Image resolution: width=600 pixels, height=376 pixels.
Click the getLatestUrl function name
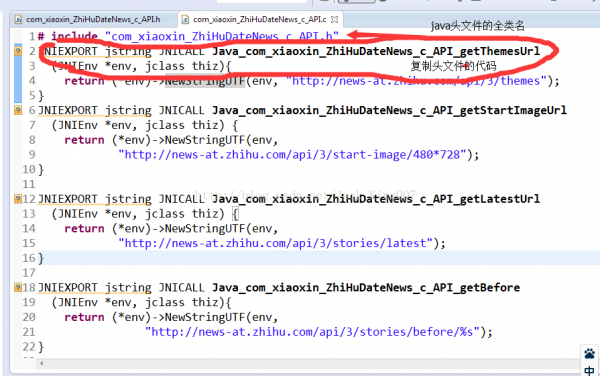tap(376, 199)
